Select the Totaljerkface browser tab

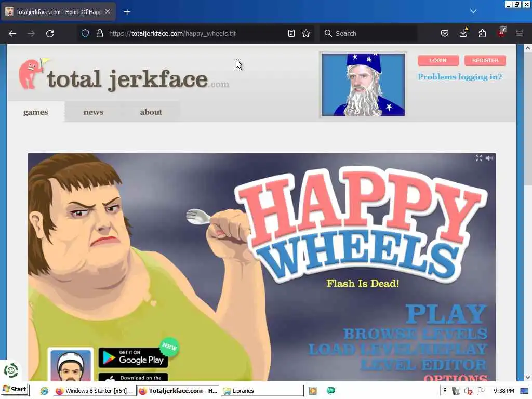click(58, 12)
